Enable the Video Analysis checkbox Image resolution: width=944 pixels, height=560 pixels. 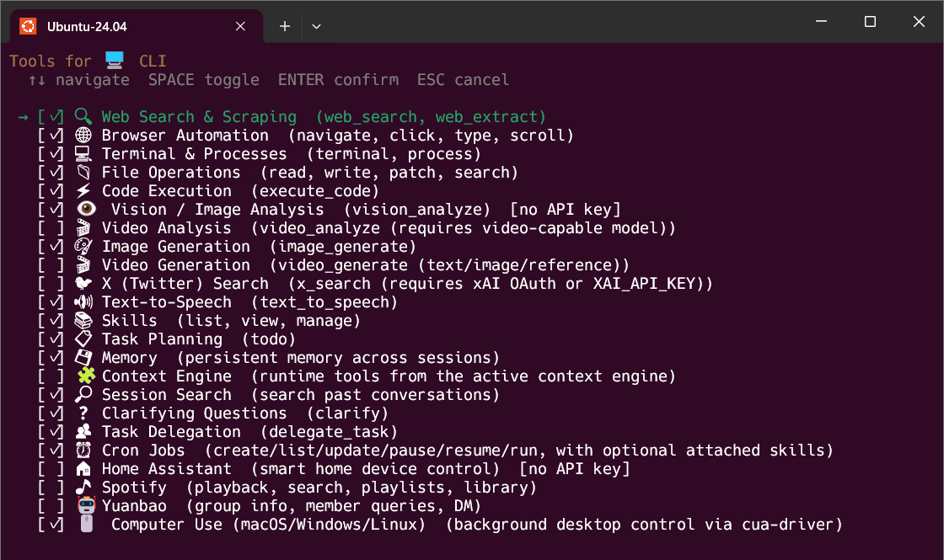(51, 228)
